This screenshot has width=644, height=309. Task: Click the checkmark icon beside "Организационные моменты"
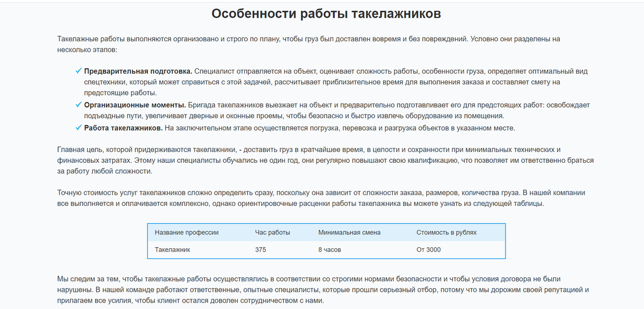(79, 104)
